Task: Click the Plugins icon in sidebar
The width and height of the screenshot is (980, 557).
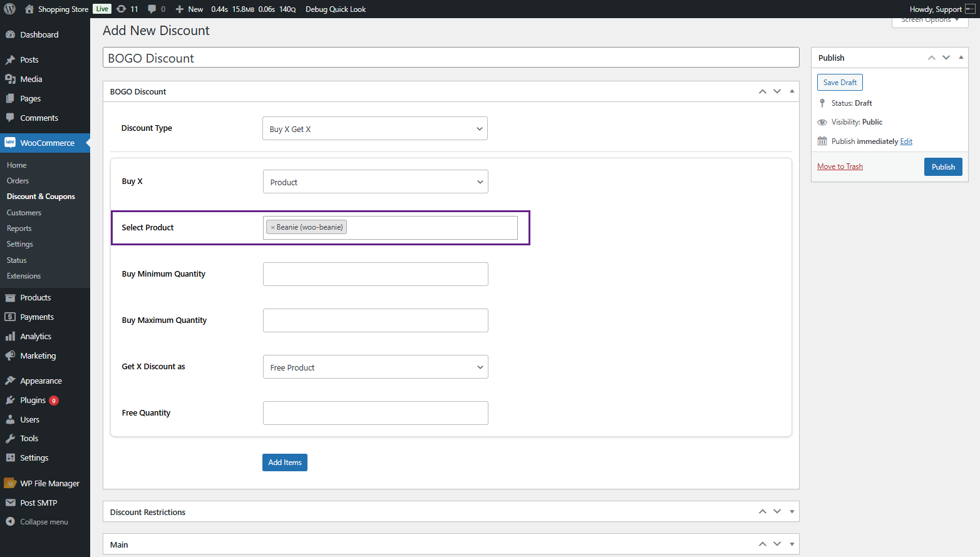Action: [x=10, y=400]
